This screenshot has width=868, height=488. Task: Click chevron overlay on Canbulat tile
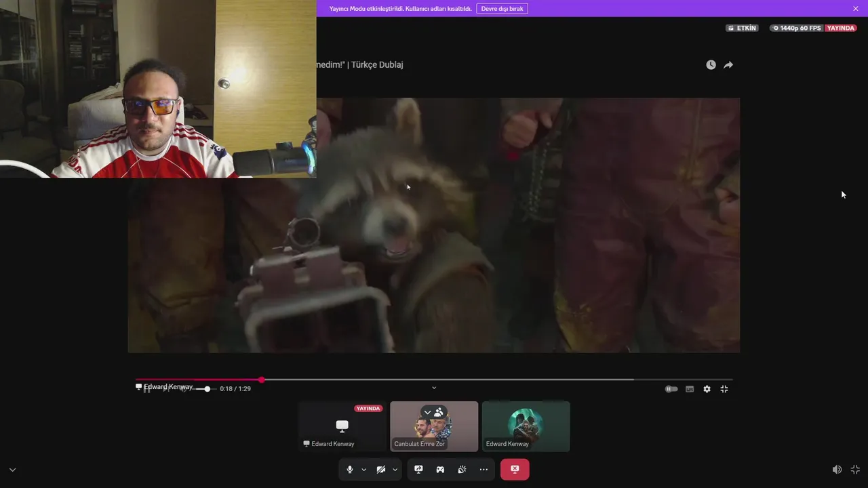[427, 412]
